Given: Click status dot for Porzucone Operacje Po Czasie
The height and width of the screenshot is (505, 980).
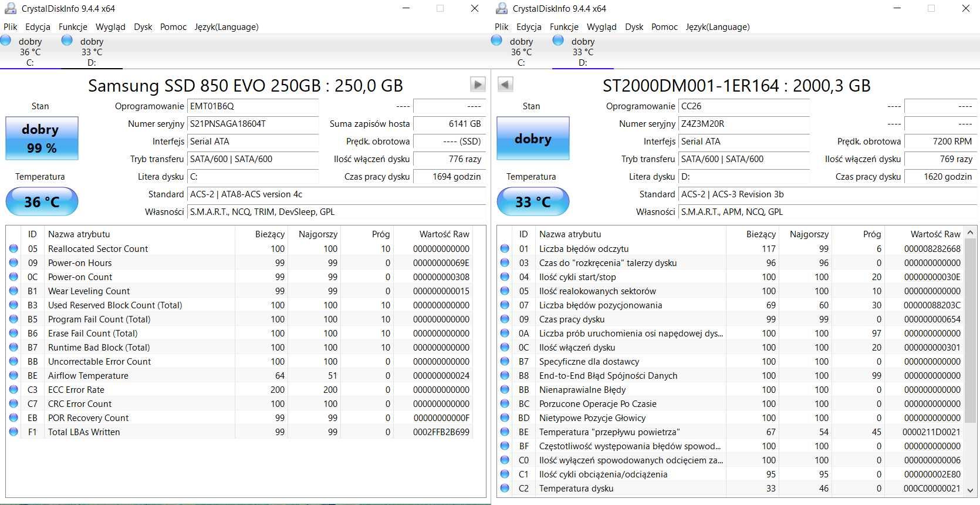Looking at the screenshot, I should coord(505,403).
